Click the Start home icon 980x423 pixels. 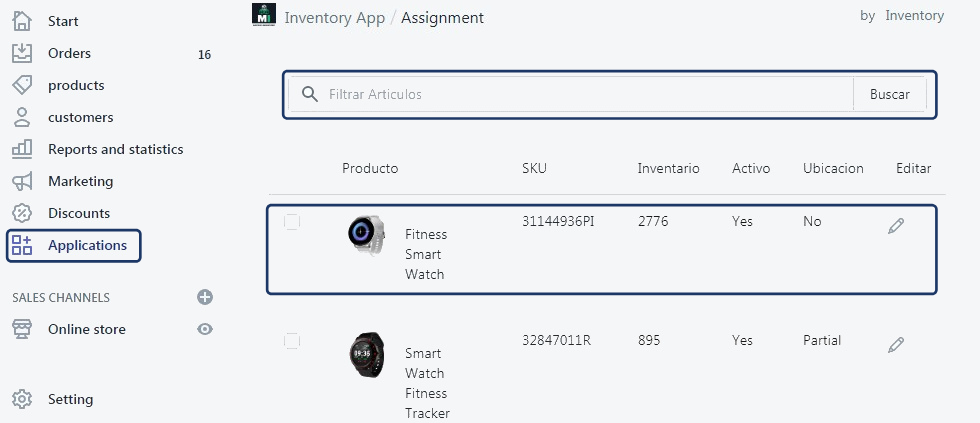[22, 21]
